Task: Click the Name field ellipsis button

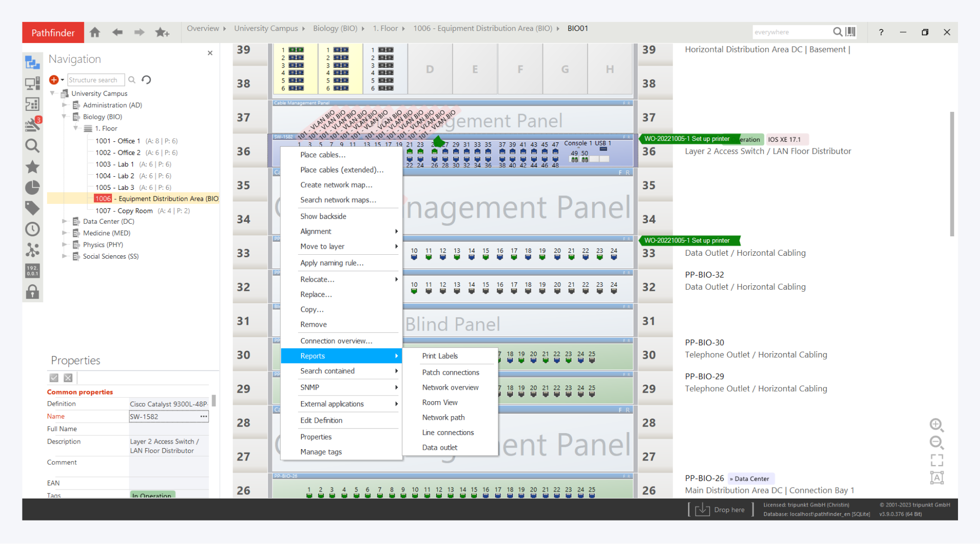Action: 203,416
